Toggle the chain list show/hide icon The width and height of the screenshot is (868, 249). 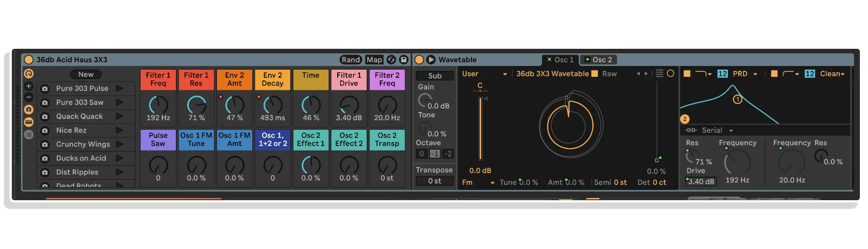pyautogui.click(x=28, y=122)
